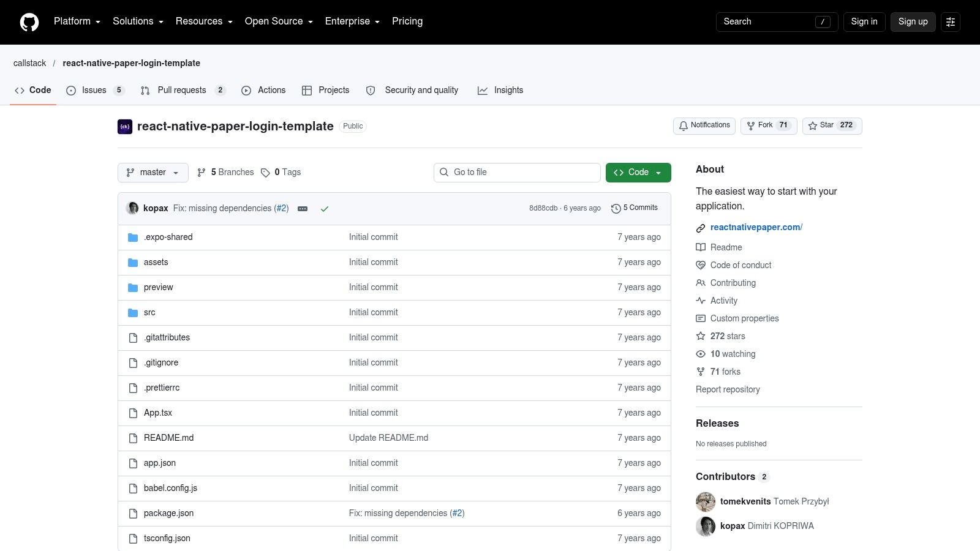Image resolution: width=980 pixels, height=551 pixels.
Task: Open the preview folder
Action: 158,287
